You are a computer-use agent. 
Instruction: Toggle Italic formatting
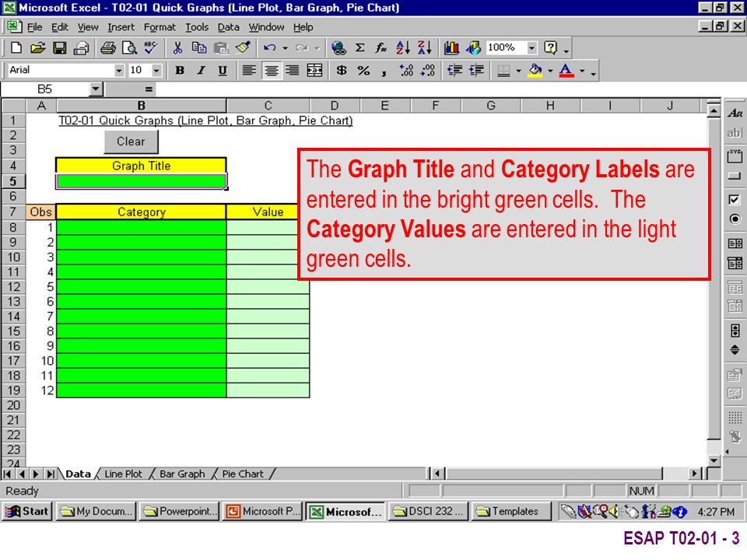coord(201,71)
